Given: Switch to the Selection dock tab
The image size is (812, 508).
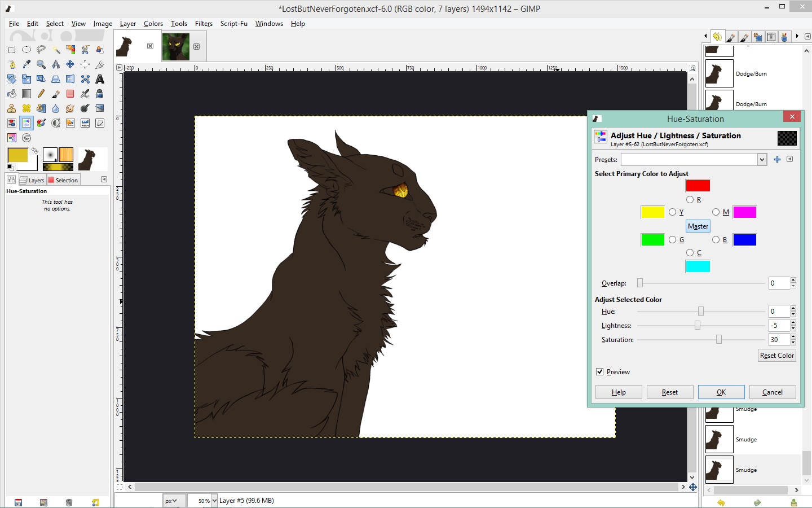Looking at the screenshot, I should [63, 180].
